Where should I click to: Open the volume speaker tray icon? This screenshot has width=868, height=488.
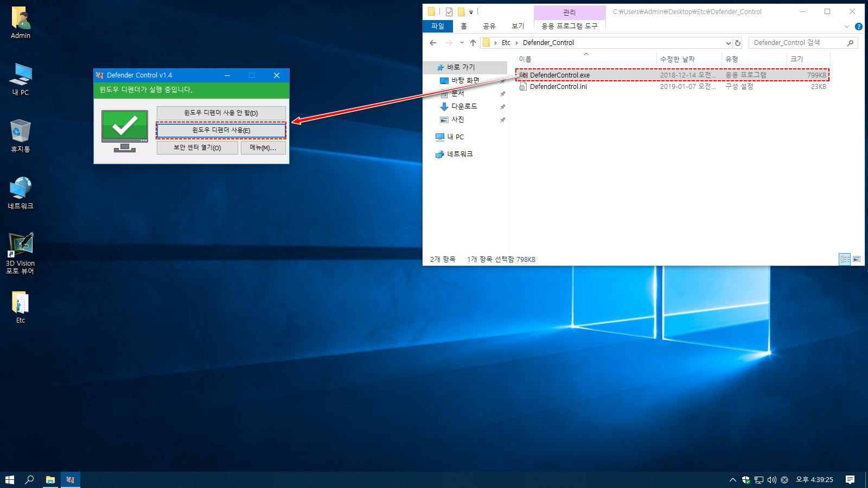(771, 480)
